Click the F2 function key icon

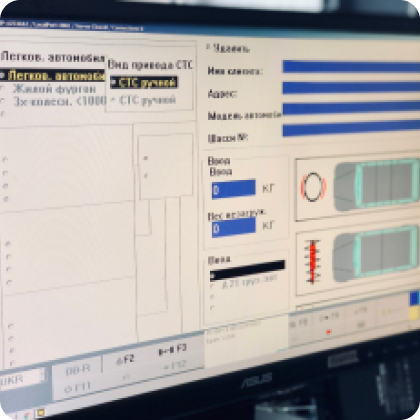click(x=125, y=360)
